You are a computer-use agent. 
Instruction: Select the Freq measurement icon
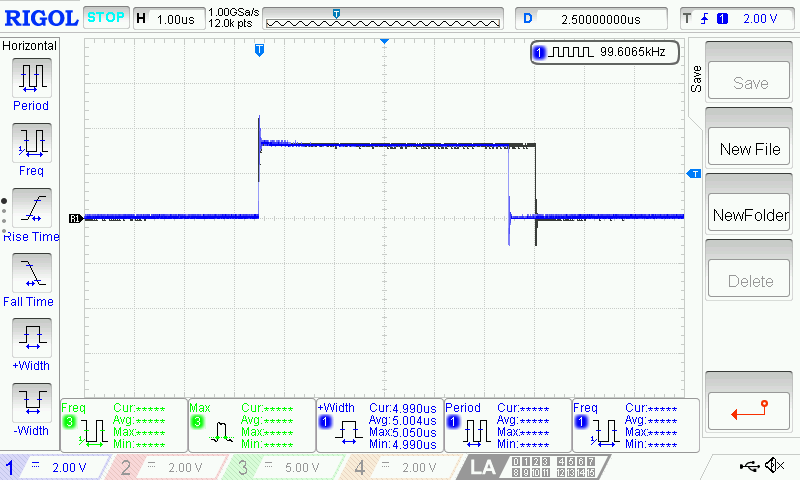tap(32, 141)
